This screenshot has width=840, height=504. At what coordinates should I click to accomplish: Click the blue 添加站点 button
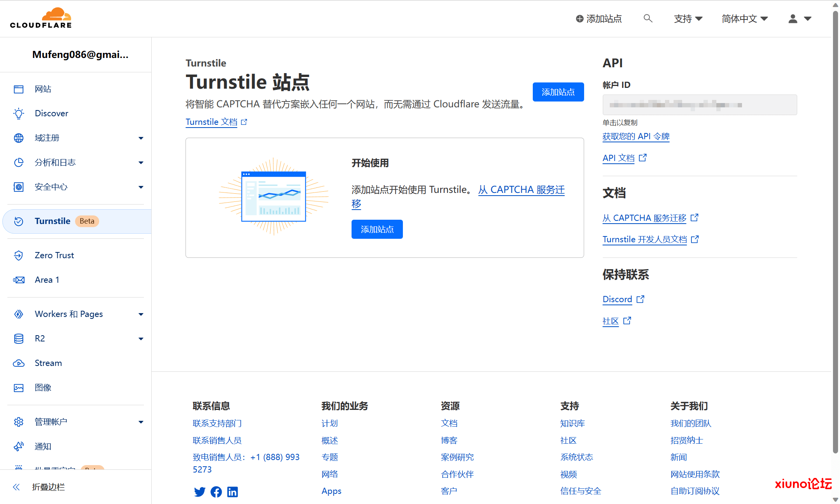pos(558,92)
